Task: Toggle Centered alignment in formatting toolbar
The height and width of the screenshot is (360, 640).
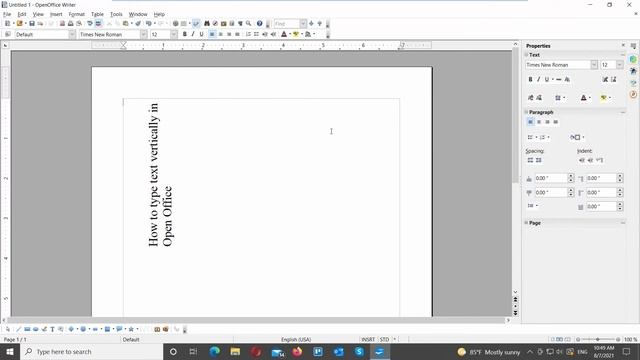Action: pyautogui.click(x=220, y=34)
